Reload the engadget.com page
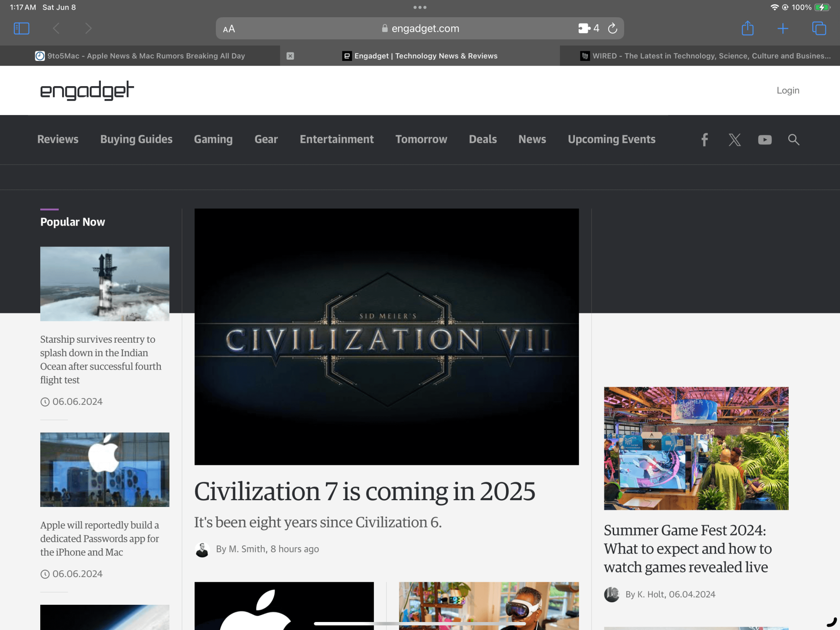Viewport: 840px width, 630px height. [x=612, y=29]
